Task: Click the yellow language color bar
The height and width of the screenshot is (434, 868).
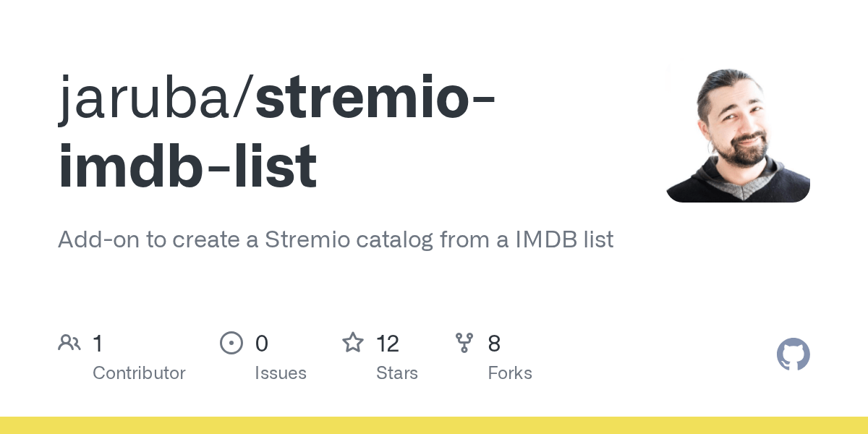Action: pos(434,425)
